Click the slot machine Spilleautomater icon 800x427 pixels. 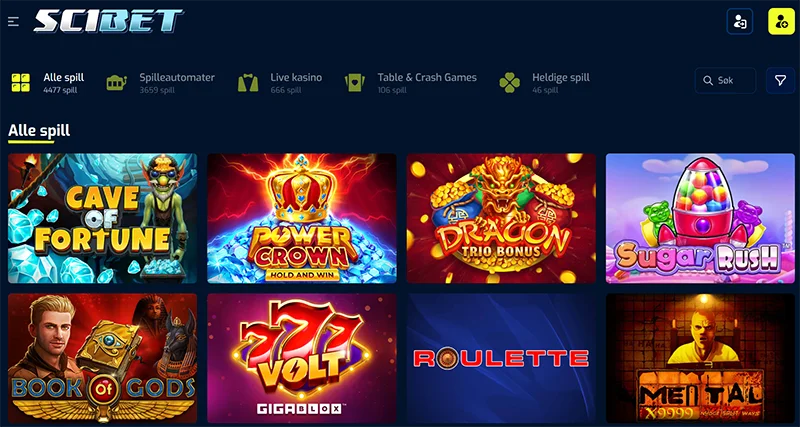(117, 83)
